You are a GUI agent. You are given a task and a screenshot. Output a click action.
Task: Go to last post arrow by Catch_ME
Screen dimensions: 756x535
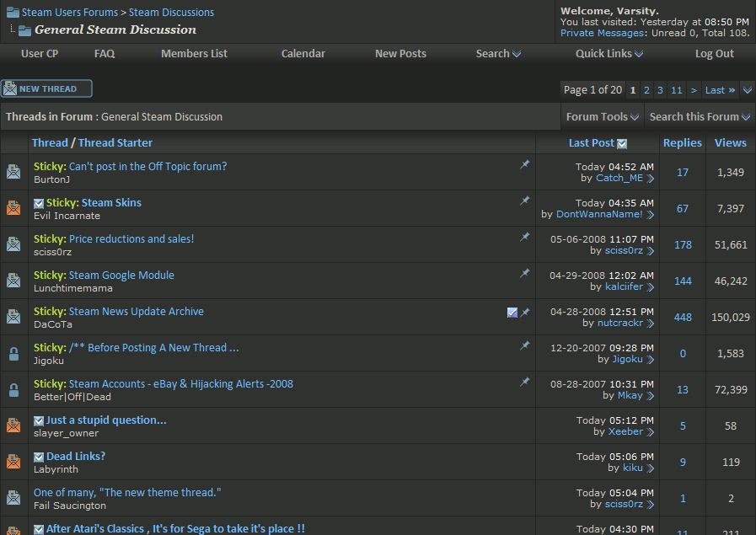[x=650, y=179]
